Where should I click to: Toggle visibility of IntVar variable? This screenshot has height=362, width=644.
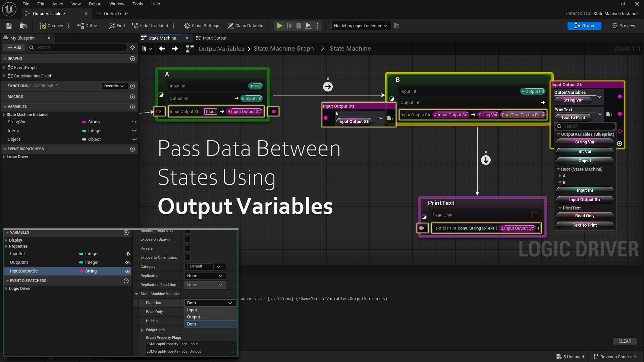coord(134,131)
